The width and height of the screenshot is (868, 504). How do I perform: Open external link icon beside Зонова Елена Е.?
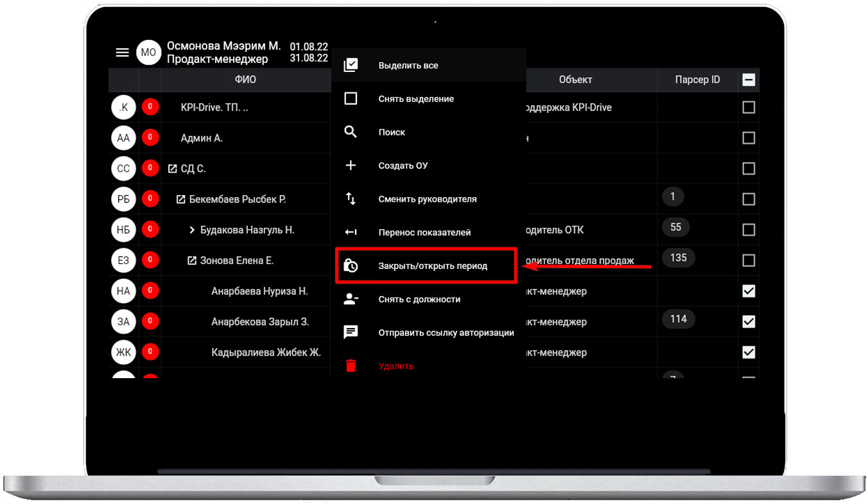click(191, 261)
